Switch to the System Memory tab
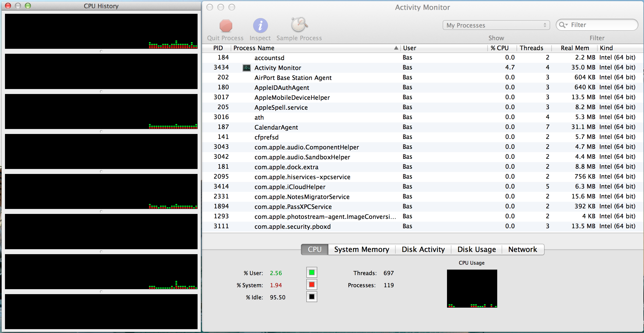 pyautogui.click(x=361, y=249)
